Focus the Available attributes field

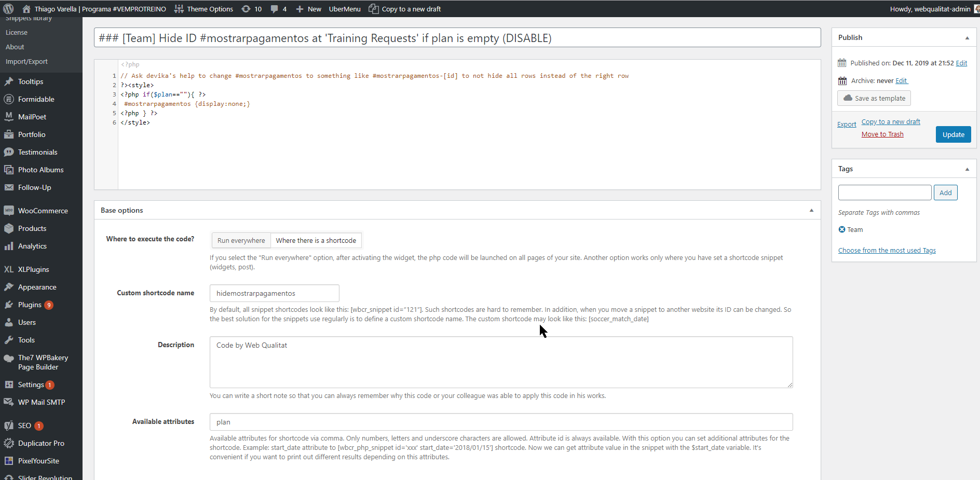[501, 422]
